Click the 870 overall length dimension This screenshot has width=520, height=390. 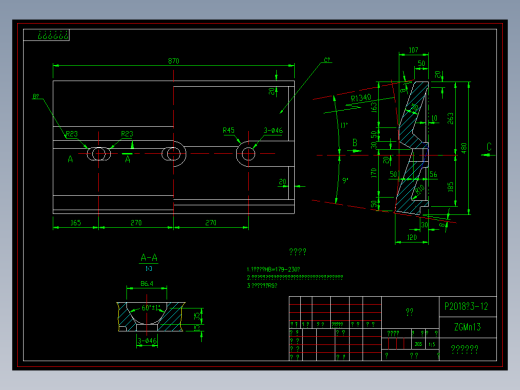coord(173,61)
